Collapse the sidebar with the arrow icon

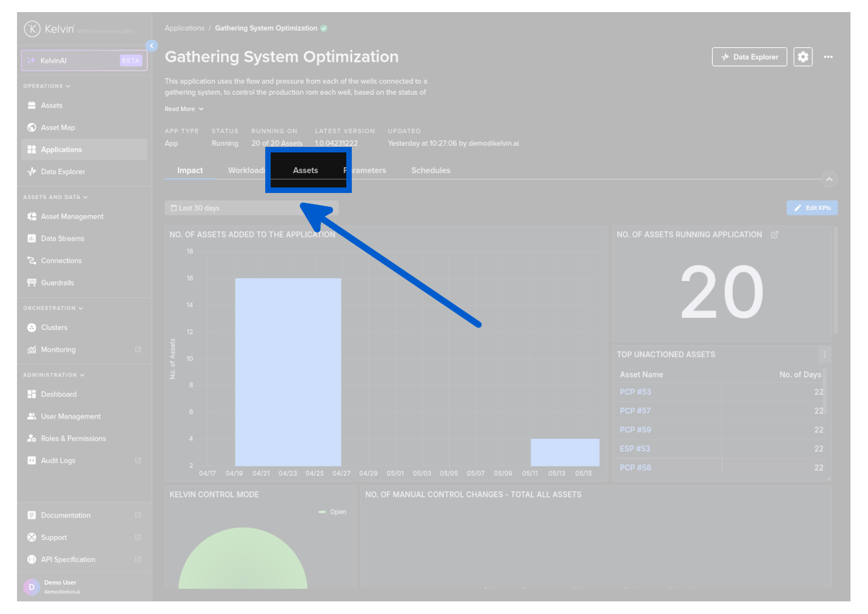(152, 46)
